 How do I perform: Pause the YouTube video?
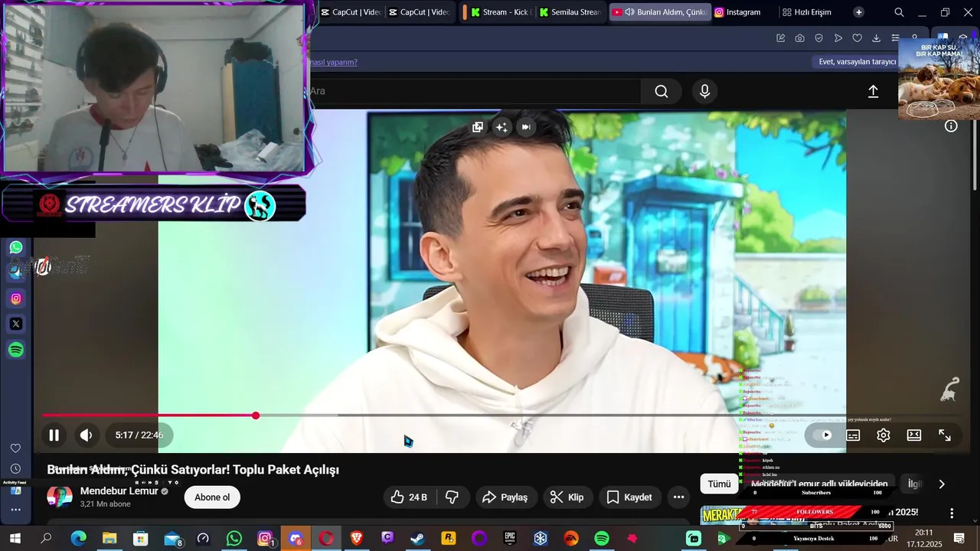click(x=54, y=435)
